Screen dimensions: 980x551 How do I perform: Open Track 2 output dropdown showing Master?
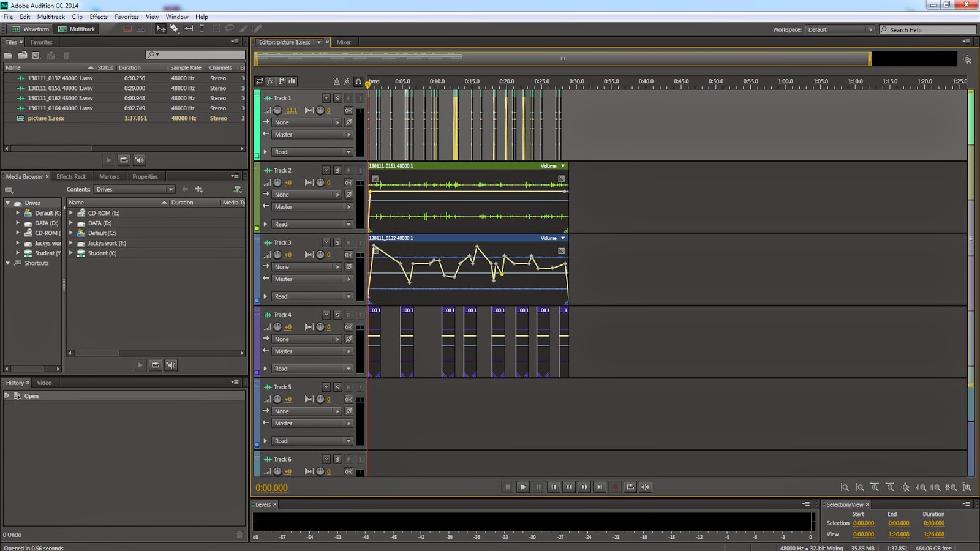(x=312, y=207)
